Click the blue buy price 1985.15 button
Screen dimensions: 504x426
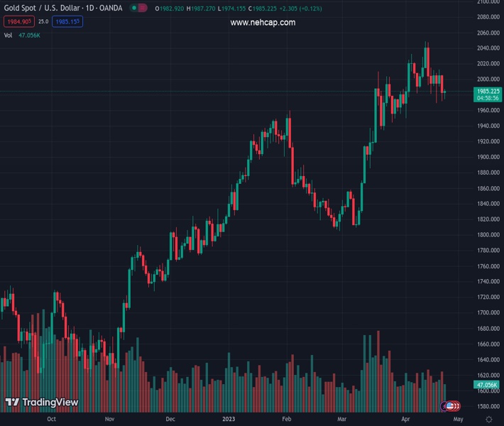pos(67,22)
